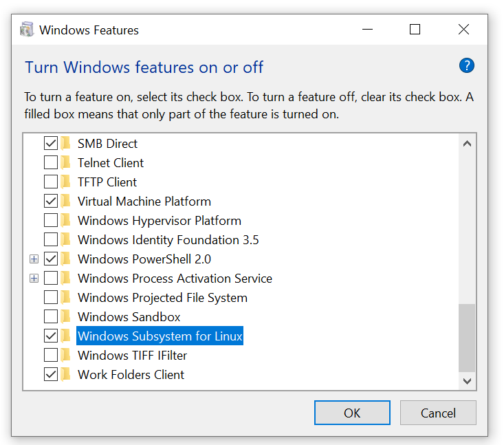Select the Windows Process Activation Service label

pyautogui.click(x=175, y=279)
